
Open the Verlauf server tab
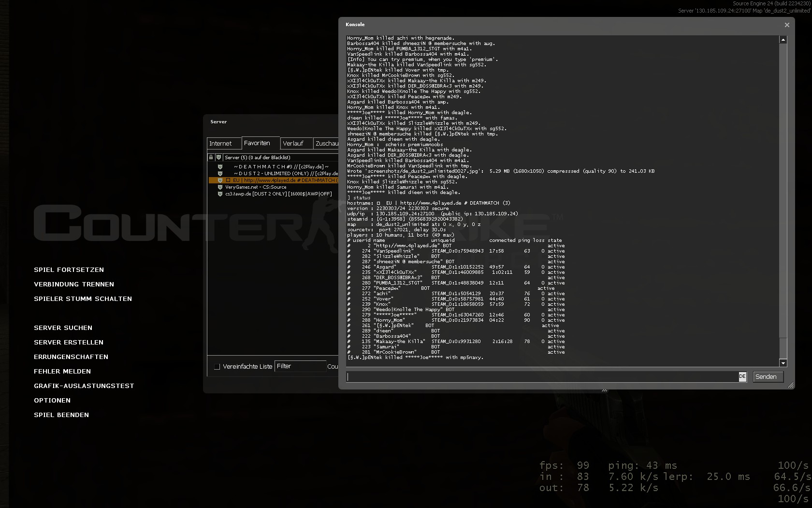296,144
